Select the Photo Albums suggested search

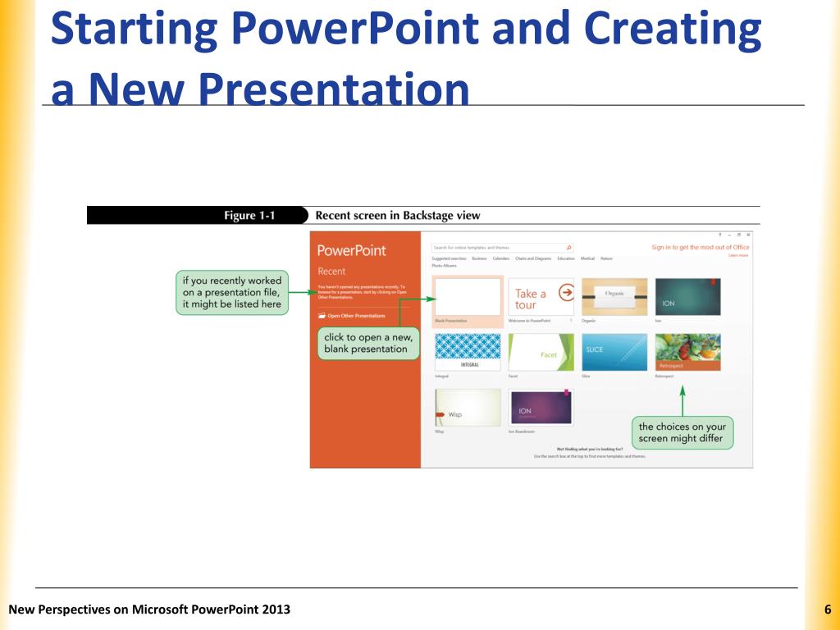[444, 266]
